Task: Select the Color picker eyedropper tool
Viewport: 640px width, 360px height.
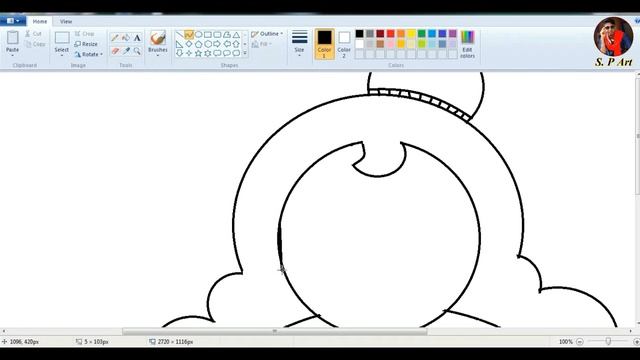Action: [126, 51]
